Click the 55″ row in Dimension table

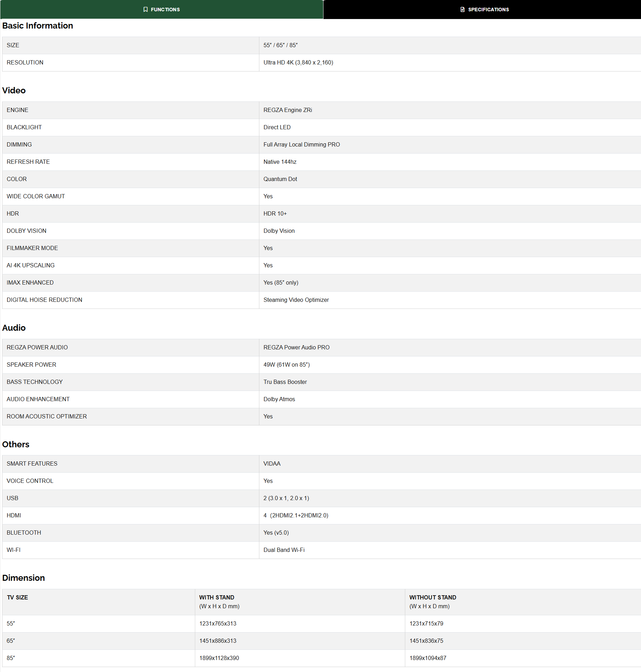point(322,624)
